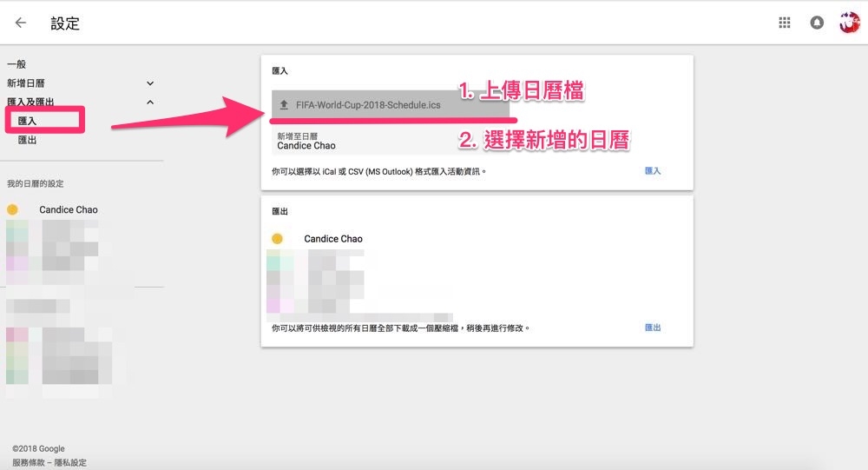Click the yellow dot in the export list

[278, 239]
